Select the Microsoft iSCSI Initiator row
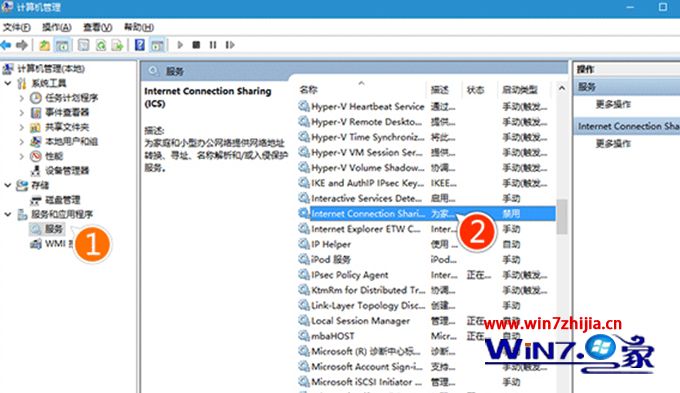This screenshot has height=393, width=680. click(426, 382)
